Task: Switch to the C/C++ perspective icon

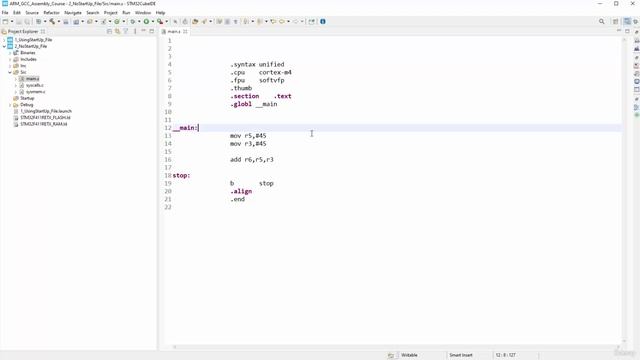Action: [x=627, y=22]
